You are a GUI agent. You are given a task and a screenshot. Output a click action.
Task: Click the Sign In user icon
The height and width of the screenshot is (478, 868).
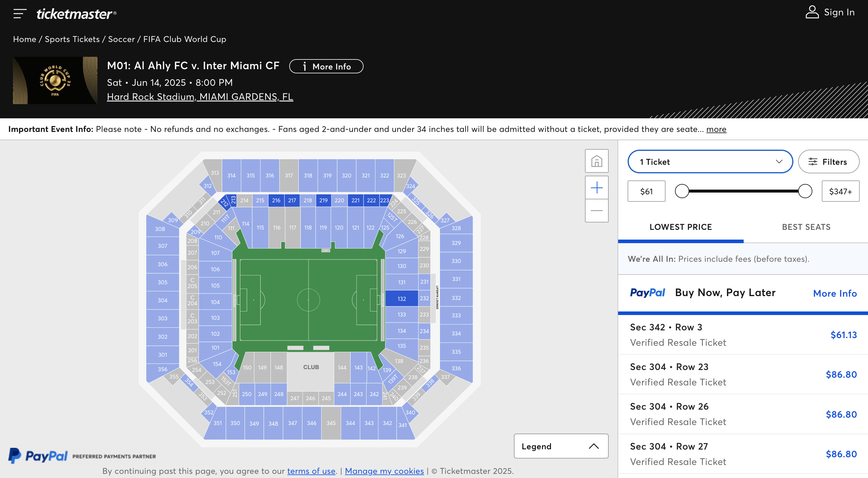coord(812,12)
